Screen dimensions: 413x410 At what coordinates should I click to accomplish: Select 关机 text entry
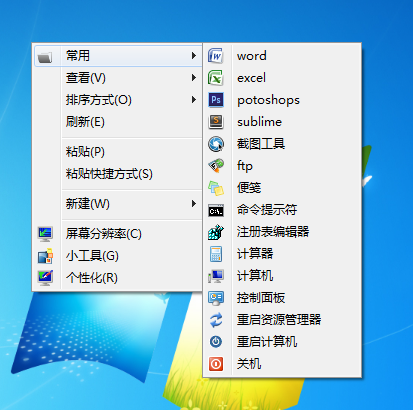(x=249, y=364)
